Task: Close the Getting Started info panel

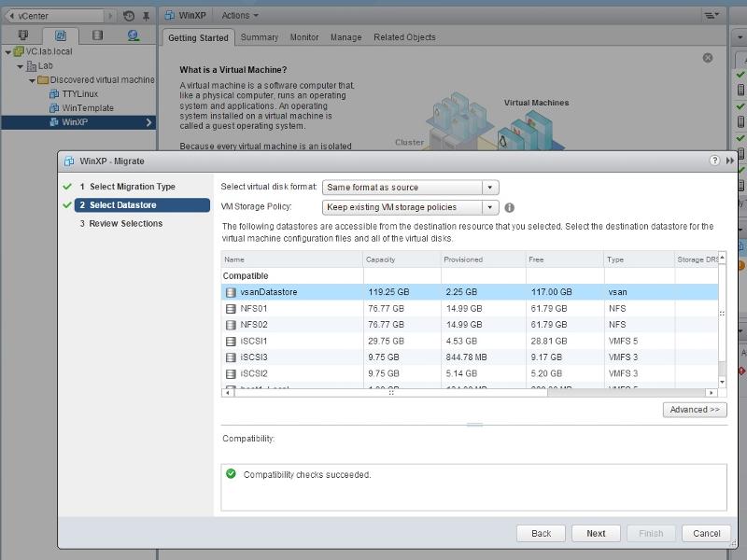Action: tap(708, 58)
